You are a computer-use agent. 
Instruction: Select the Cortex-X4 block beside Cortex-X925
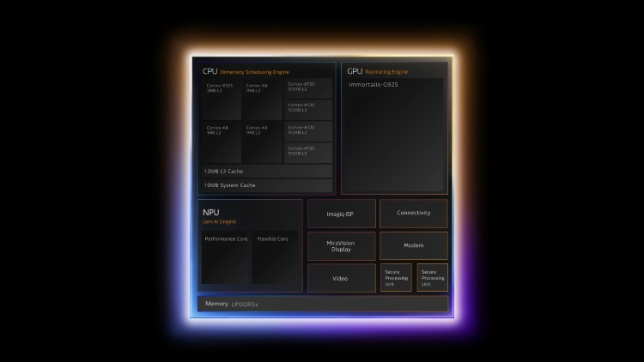261,99
